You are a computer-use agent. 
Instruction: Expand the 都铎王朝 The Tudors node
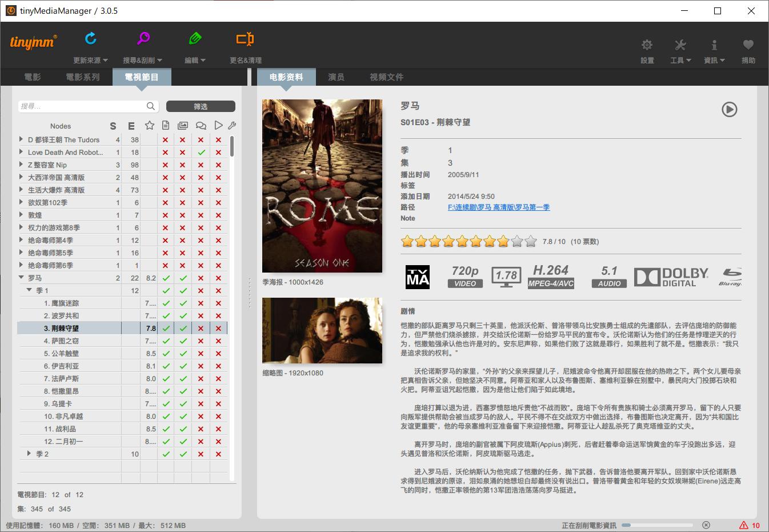coord(22,139)
